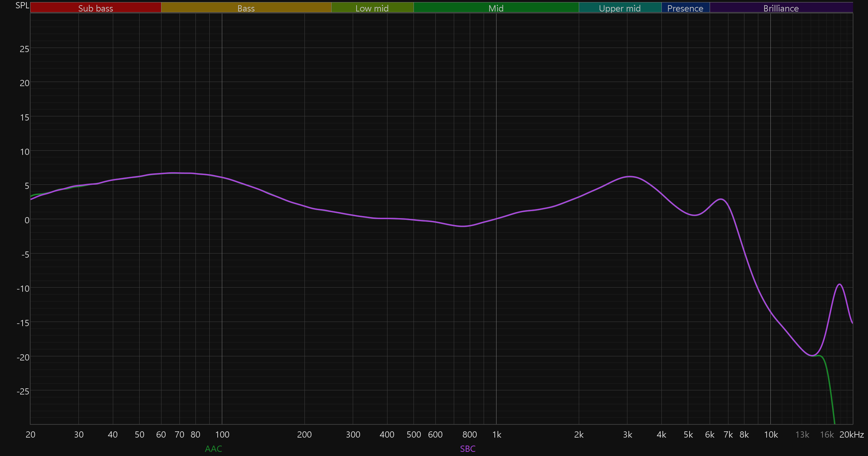This screenshot has height=456, width=868.
Task: Click the Low mid band header
Action: click(372, 8)
